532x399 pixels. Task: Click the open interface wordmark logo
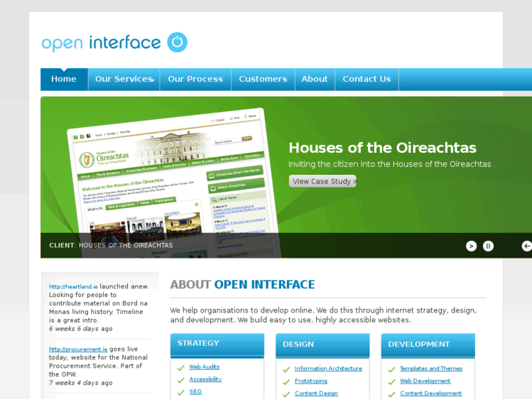coord(101,43)
